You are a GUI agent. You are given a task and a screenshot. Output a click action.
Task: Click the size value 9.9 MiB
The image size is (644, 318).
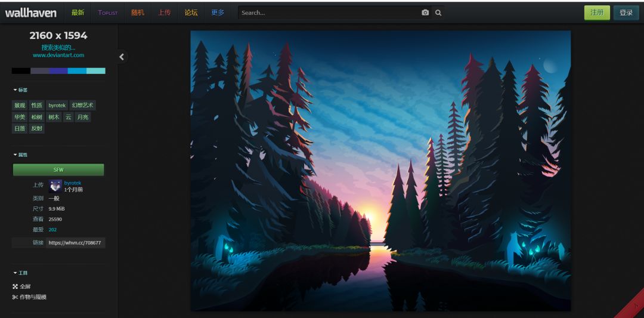click(x=57, y=209)
